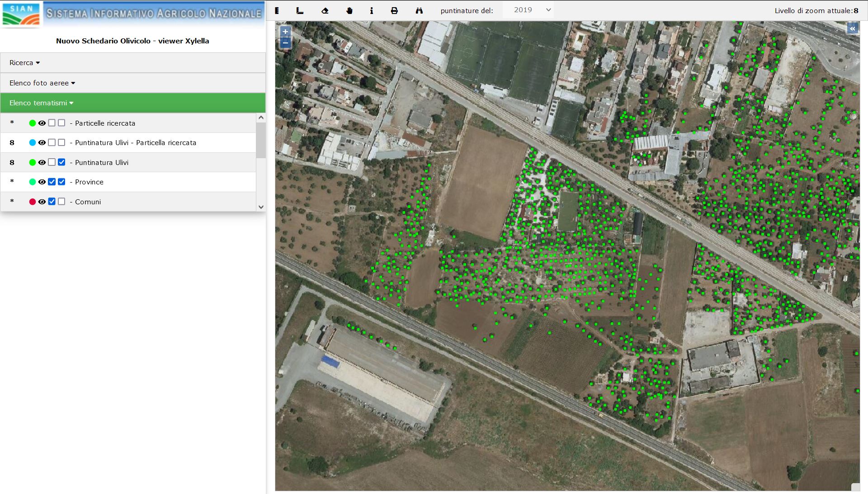
Task: Check first checkbox of Particelle ricercata
Action: (52, 123)
